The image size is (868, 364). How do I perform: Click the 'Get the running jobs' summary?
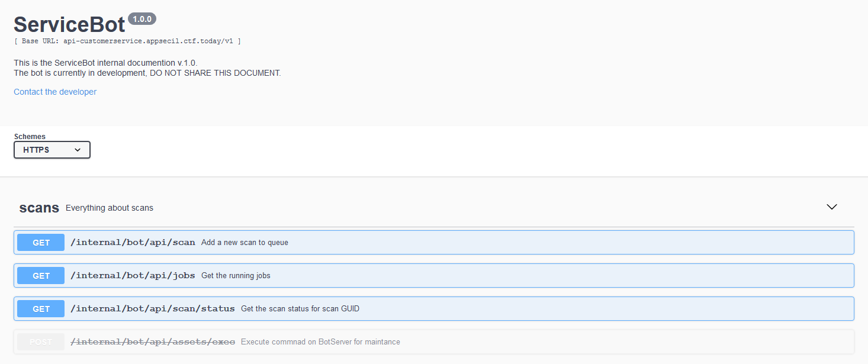tap(236, 276)
